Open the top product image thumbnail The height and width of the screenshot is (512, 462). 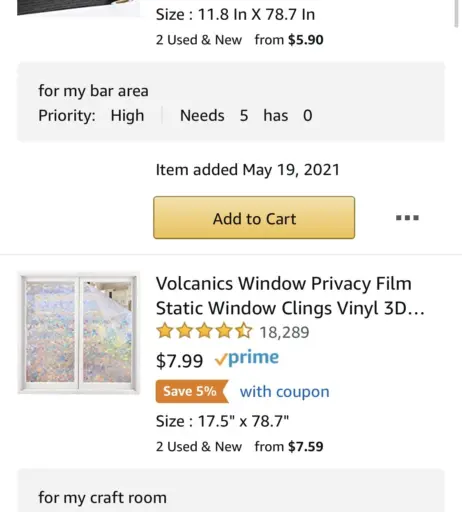click(x=78, y=8)
